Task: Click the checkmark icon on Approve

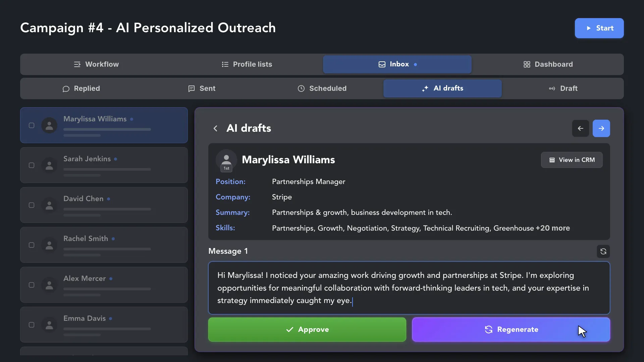Action: coord(290,329)
